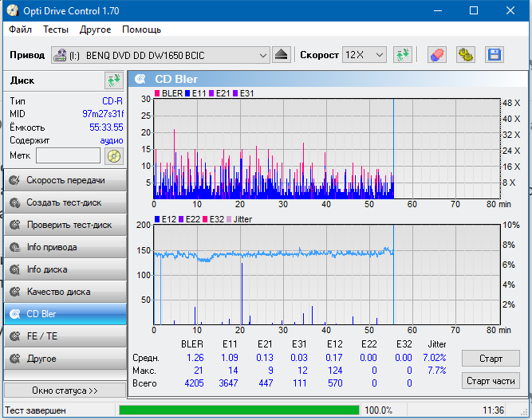Viewport: 532px width, 420px height.
Task: Expand the drive selection dropdown
Action: 263,55
